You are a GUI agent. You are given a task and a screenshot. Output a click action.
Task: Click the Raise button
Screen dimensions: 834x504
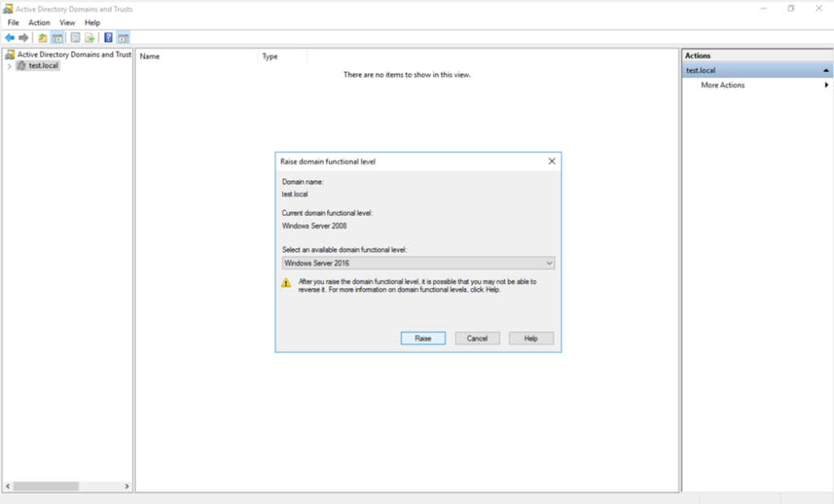click(x=423, y=338)
